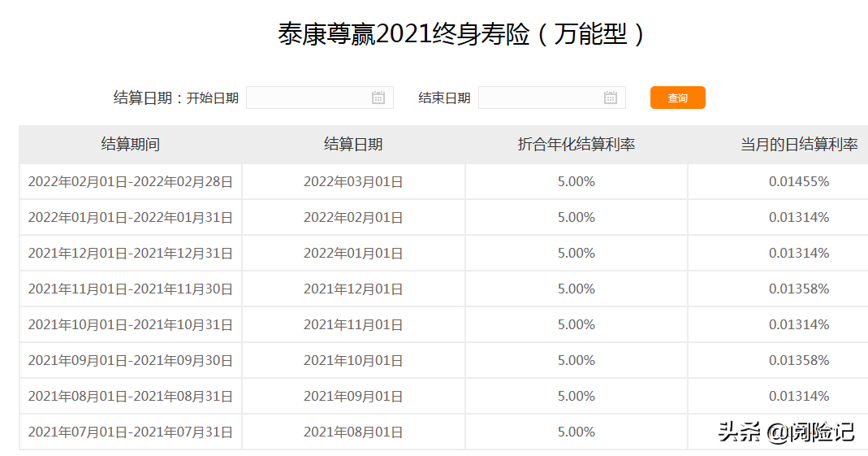Click the 5.00% rate for 2021年10月01日 settlement
Viewport: 868px width, 456px height.
click(577, 361)
